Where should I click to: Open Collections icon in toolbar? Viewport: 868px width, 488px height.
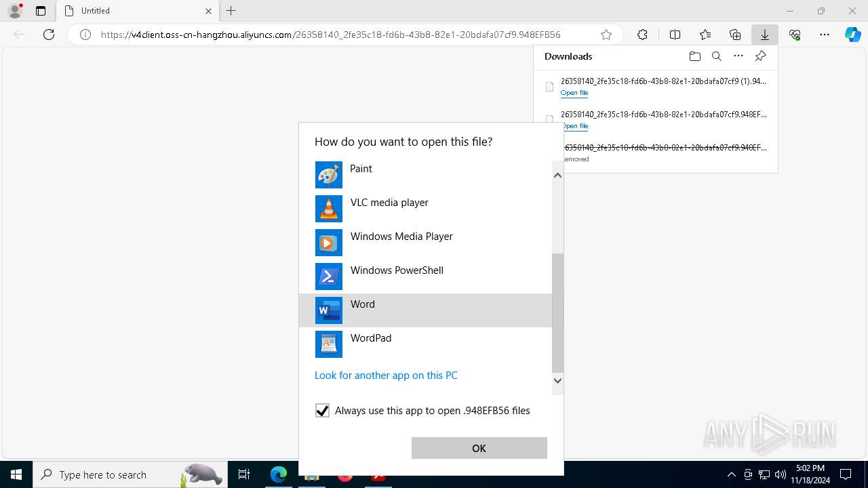735,35
